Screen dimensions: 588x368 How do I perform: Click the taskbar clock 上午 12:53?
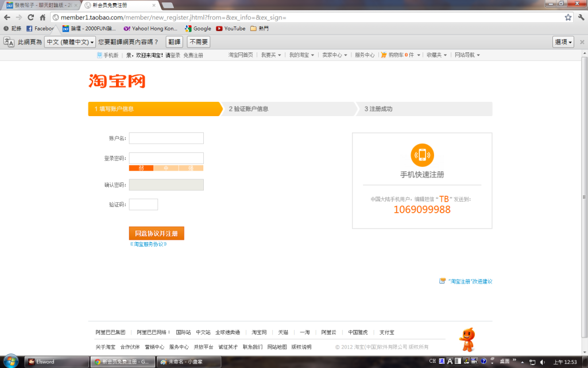[565, 362]
